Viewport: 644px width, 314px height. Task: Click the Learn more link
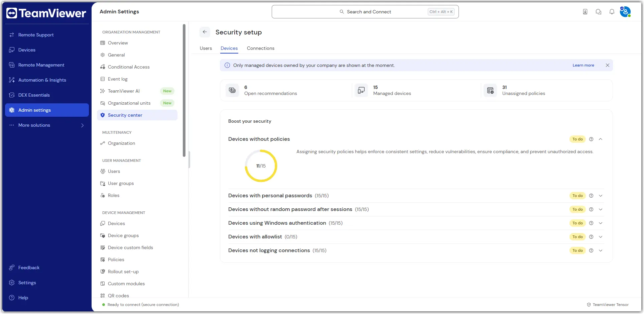pyautogui.click(x=583, y=65)
